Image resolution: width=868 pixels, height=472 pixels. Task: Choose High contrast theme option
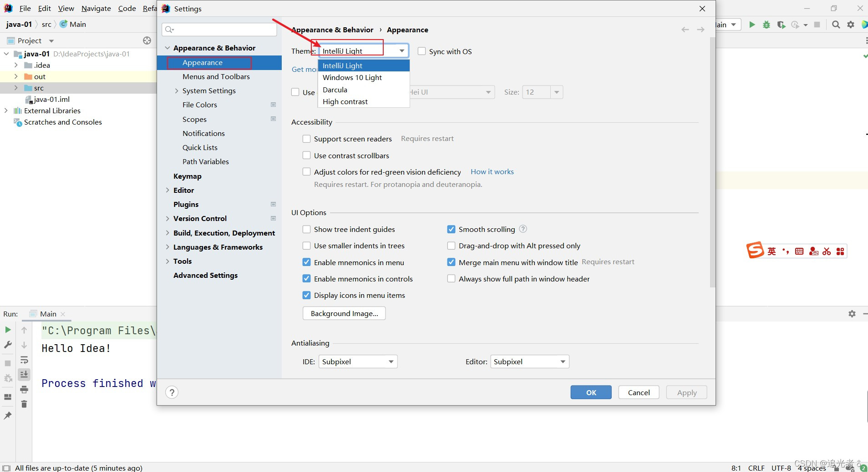(364, 102)
